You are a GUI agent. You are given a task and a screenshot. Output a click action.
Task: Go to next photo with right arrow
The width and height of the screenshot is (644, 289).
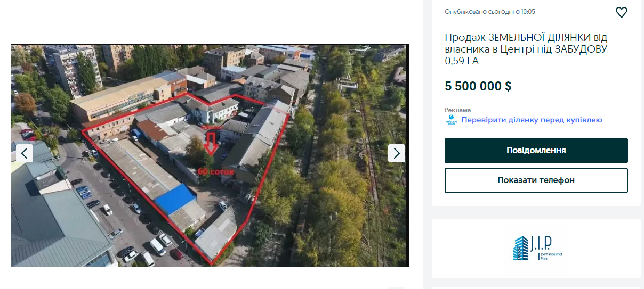[x=397, y=153]
